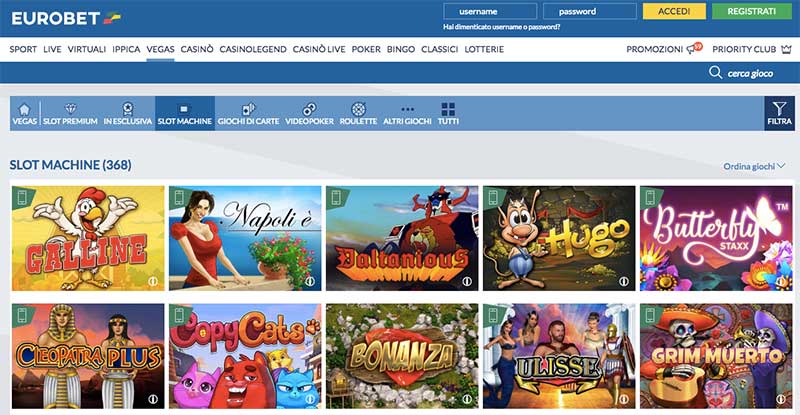Show info for Cleopatra Plus game

152,399
